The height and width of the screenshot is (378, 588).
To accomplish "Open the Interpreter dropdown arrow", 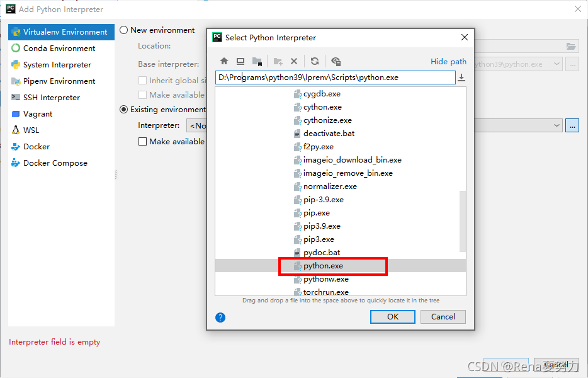I will click(557, 125).
